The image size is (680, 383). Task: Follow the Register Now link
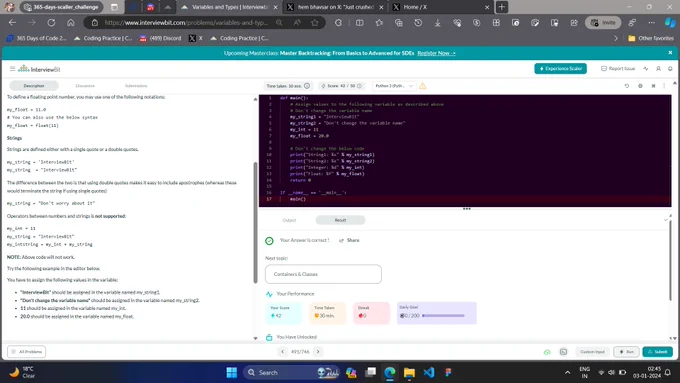pyautogui.click(x=436, y=53)
